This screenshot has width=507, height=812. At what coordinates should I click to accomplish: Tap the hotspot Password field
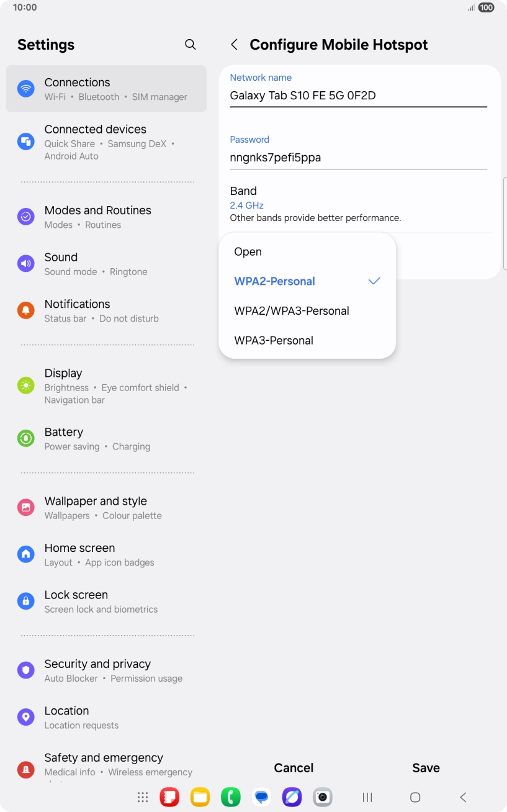[358, 157]
